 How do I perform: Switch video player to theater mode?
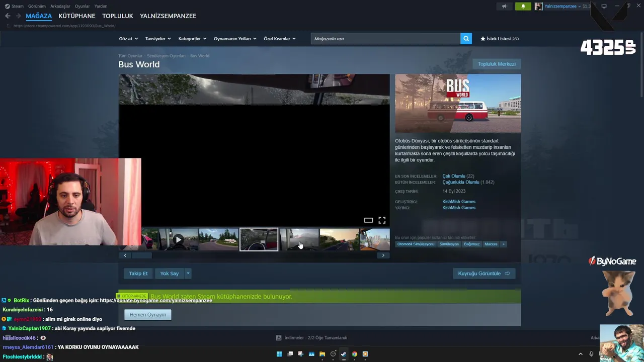click(x=369, y=220)
